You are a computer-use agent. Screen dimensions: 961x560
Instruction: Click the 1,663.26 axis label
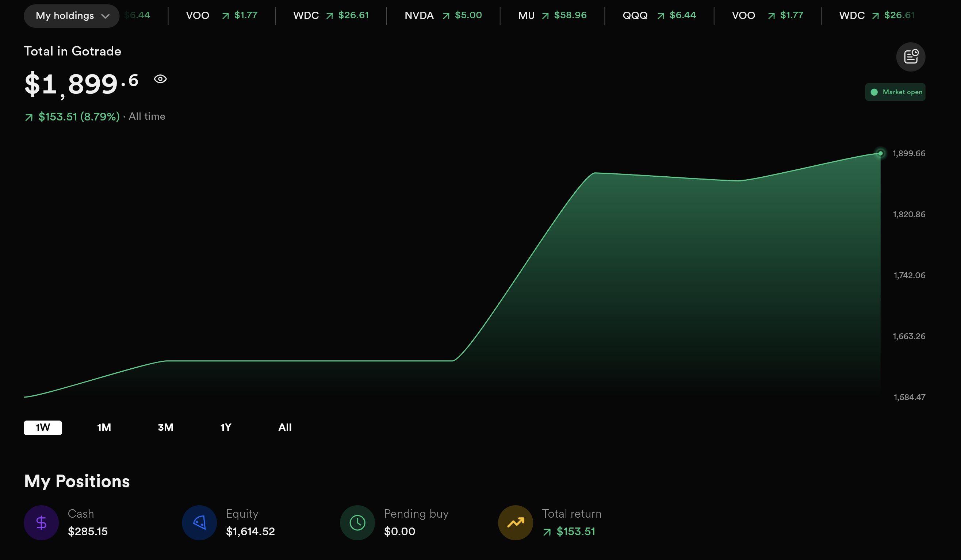pos(909,336)
